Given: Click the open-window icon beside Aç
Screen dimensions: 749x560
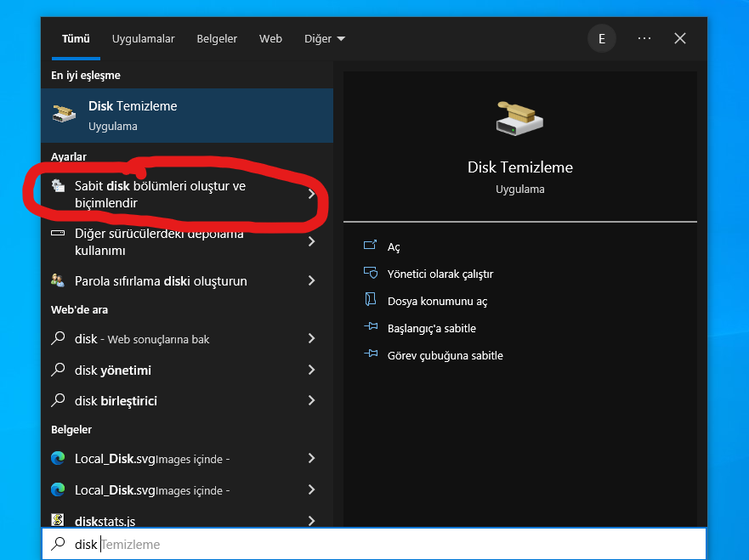Looking at the screenshot, I should coord(370,246).
